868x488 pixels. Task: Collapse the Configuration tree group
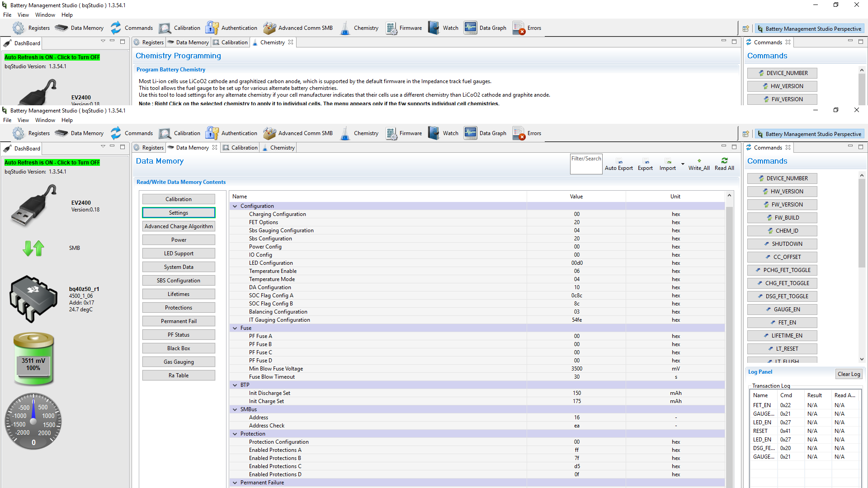235,206
